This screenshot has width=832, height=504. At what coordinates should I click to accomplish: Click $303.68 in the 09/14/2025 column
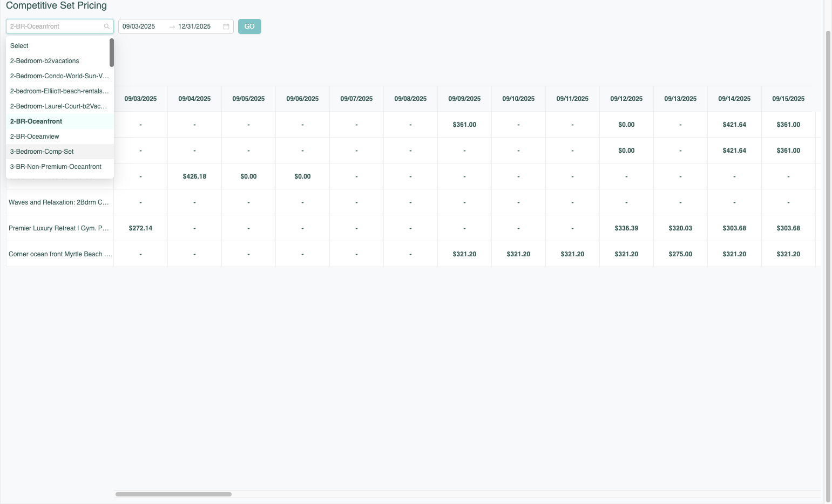734,228
